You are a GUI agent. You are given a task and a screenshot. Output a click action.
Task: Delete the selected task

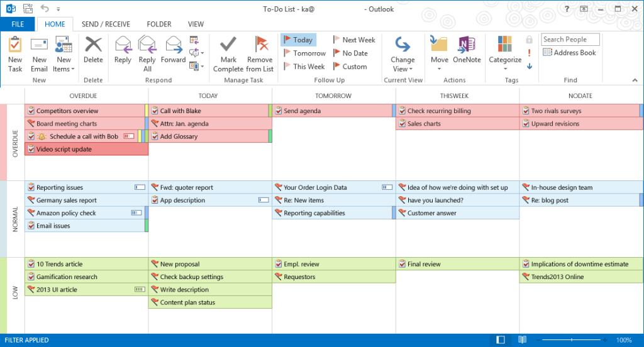click(x=93, y=50)
